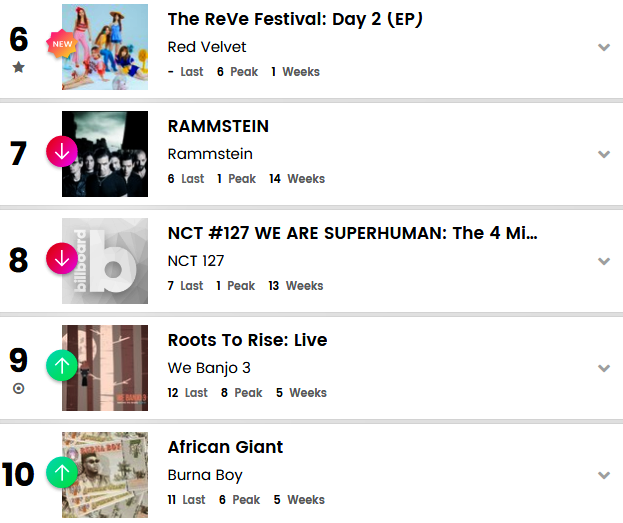The width and height of the screenshot is (623, 523).
Task: Open the We Banjo 3 artist link
Action: (209, 368)
